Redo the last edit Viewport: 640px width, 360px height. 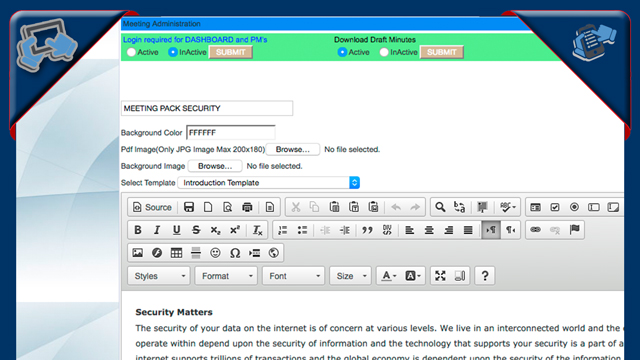click(x=415, y=207)
